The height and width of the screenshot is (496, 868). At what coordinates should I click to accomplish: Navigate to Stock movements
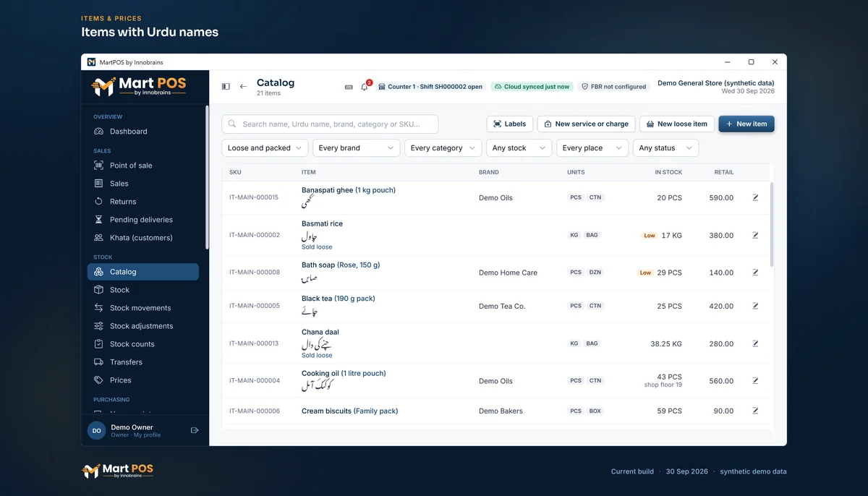143,308
